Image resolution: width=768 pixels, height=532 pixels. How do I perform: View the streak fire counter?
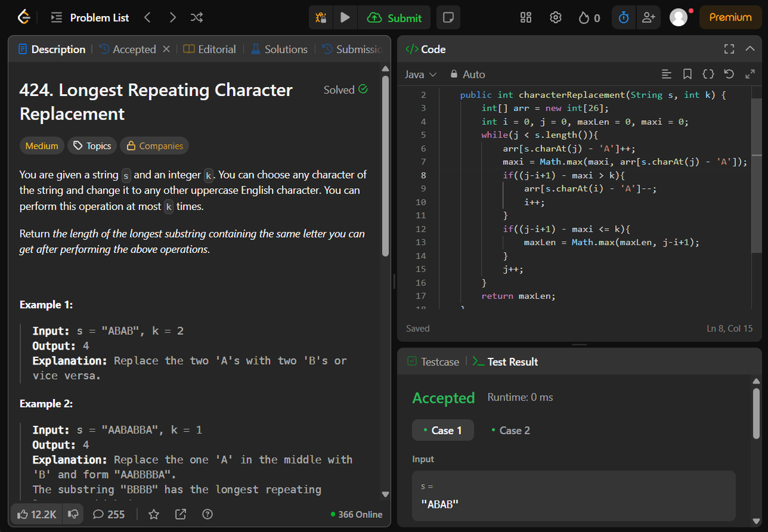click(x=589, y=18)
